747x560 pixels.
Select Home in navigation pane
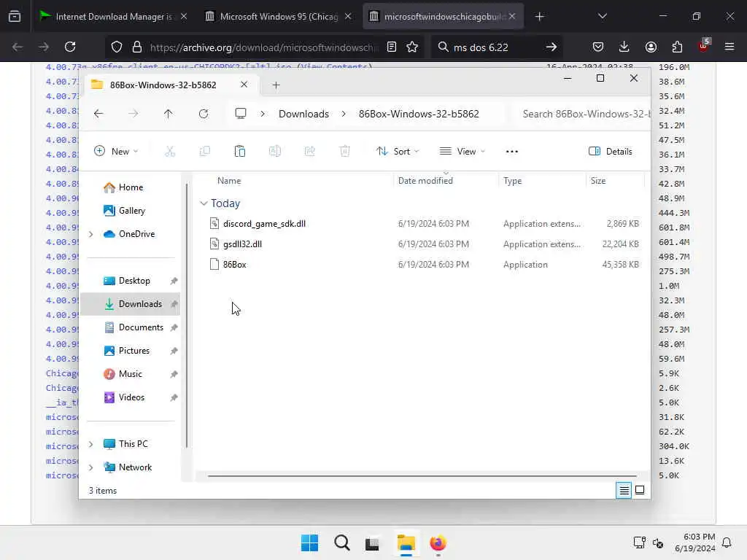pyautogui.click(x=123, y=187)
